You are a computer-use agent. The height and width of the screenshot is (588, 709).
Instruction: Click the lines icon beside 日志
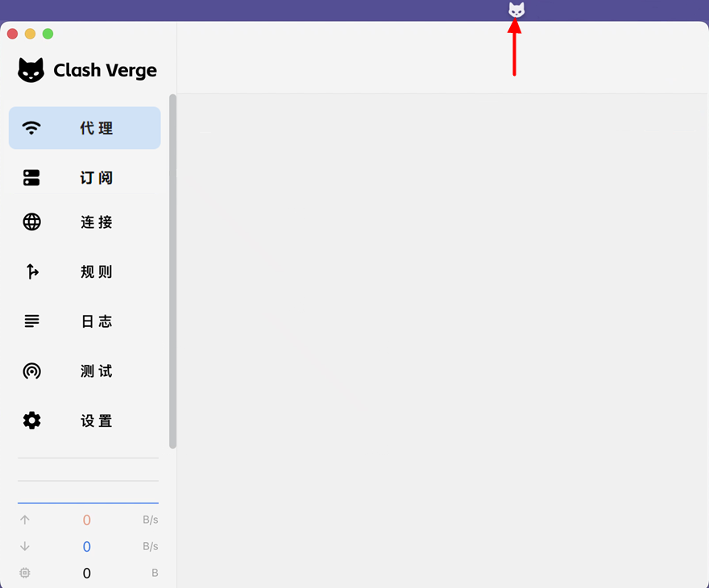tap(31, 321)
